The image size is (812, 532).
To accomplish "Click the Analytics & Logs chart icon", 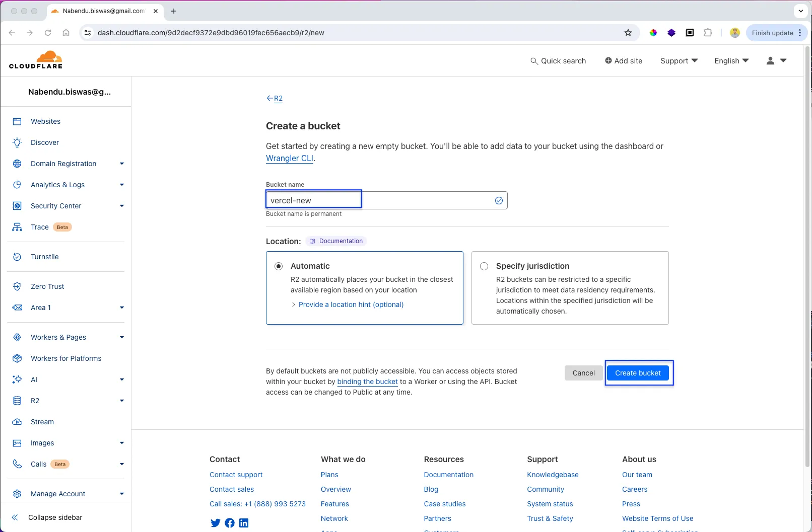I will [17, 185].
